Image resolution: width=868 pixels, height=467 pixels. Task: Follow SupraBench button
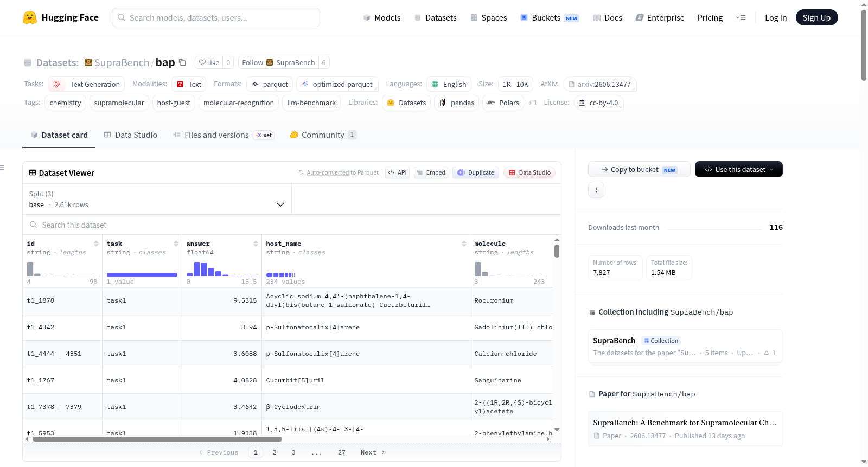pyautogui.click(x=278, y=62)
